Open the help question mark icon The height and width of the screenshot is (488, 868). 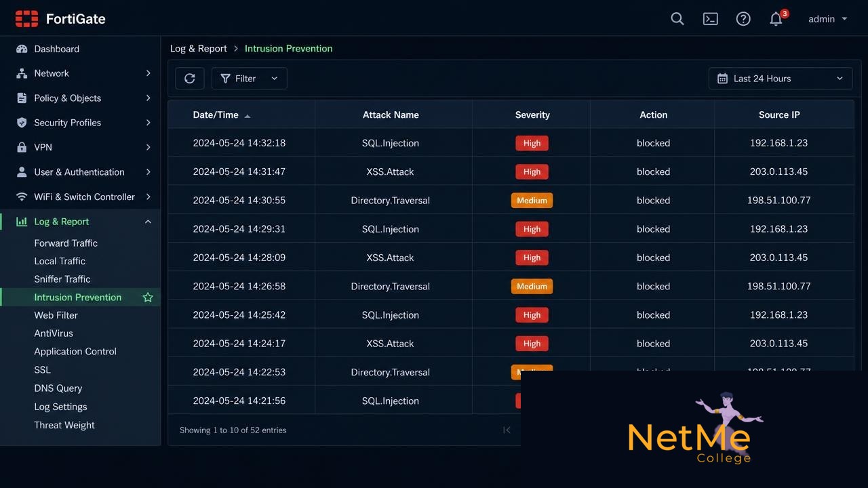(x=743, y=19)
